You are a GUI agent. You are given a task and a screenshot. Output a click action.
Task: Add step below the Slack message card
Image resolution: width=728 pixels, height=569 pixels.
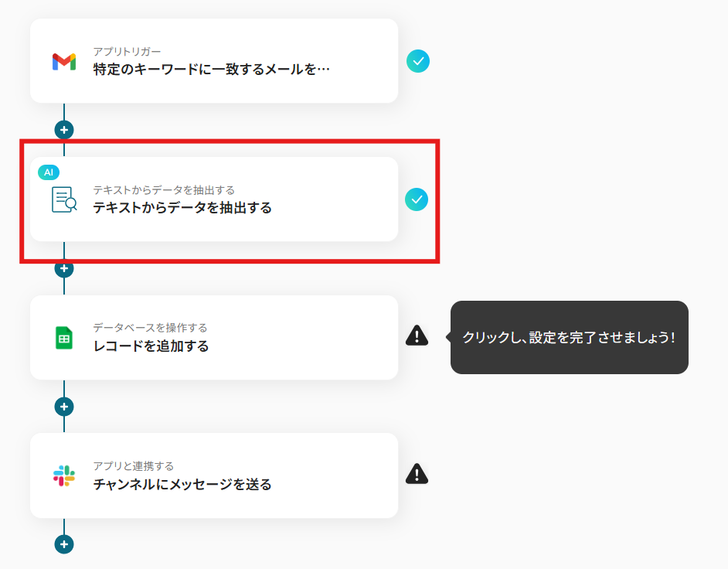pyautogui.click(x=64, y=544)
